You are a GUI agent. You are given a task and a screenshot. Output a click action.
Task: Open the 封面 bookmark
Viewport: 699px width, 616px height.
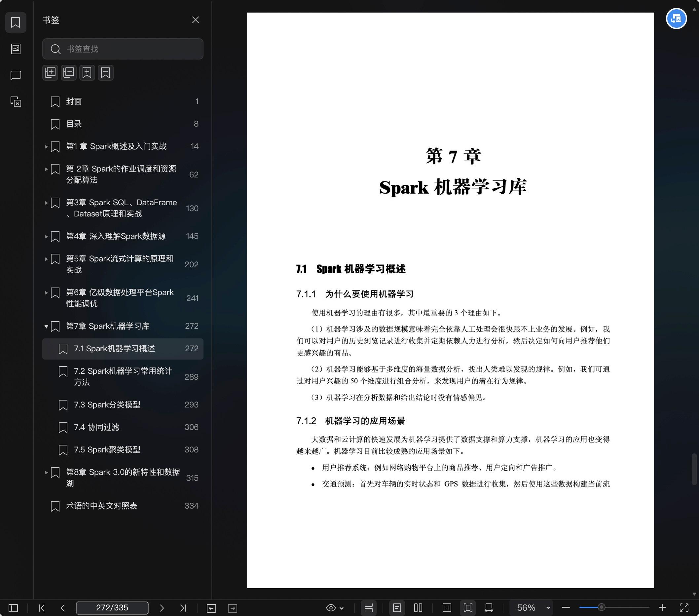point(123,101)
